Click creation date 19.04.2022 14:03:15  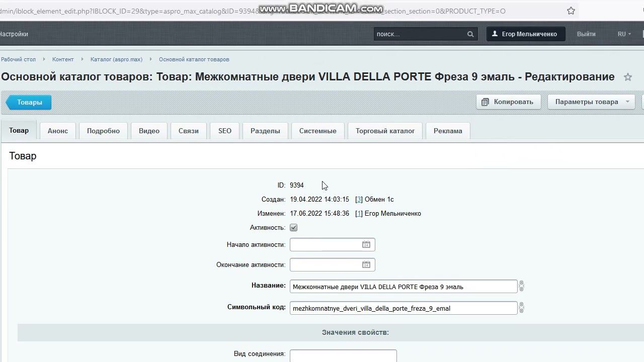319,199
